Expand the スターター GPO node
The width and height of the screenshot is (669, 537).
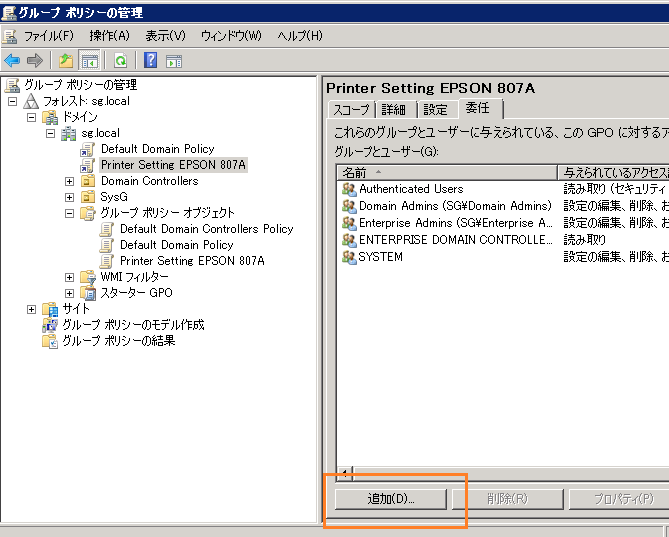click(69, 293)
